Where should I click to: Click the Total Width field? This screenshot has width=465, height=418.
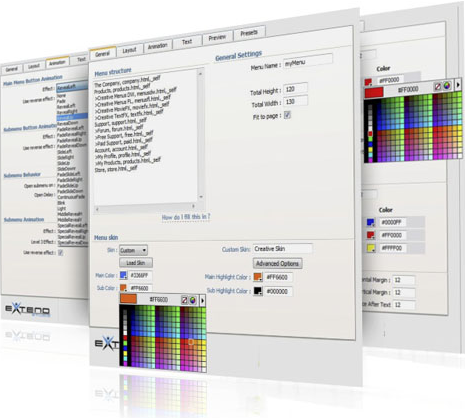[296, 101]
